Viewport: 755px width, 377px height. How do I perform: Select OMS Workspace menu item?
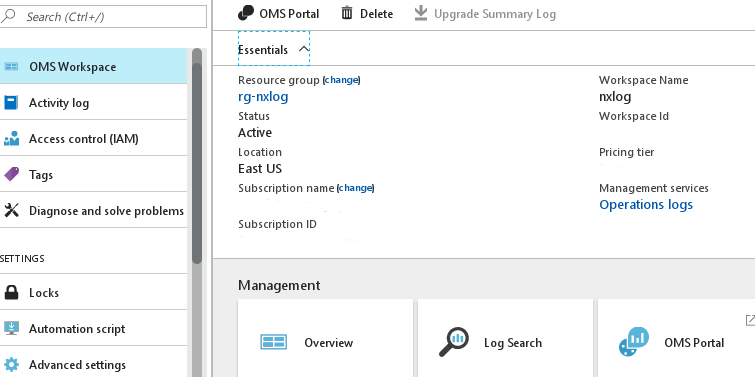click(x=93, y=66)
